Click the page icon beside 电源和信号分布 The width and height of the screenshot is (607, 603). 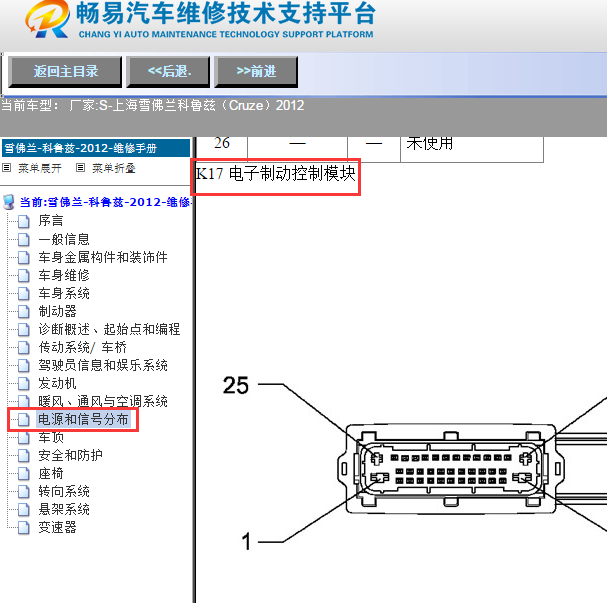click(x=24, y=420)
